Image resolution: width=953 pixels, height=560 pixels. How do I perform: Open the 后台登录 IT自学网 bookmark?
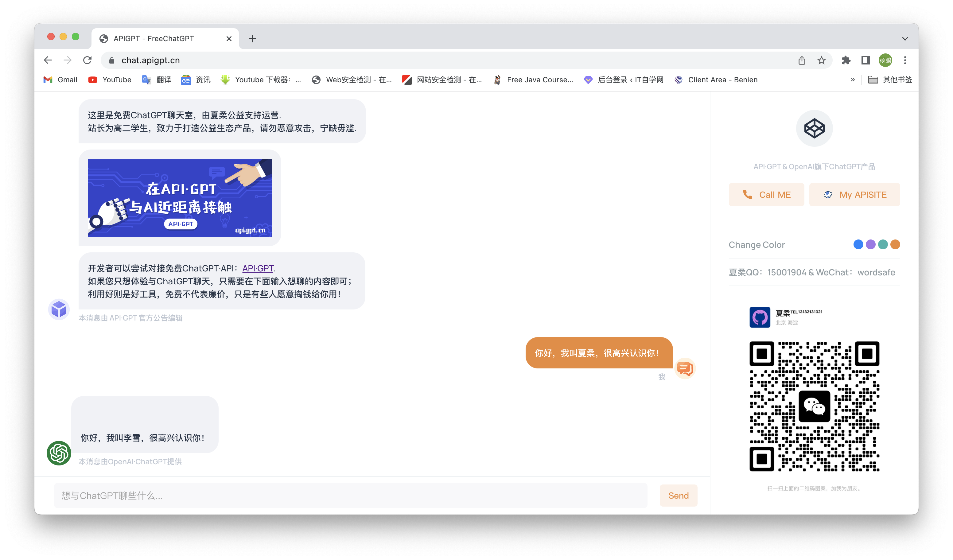(x=623, y=80)
